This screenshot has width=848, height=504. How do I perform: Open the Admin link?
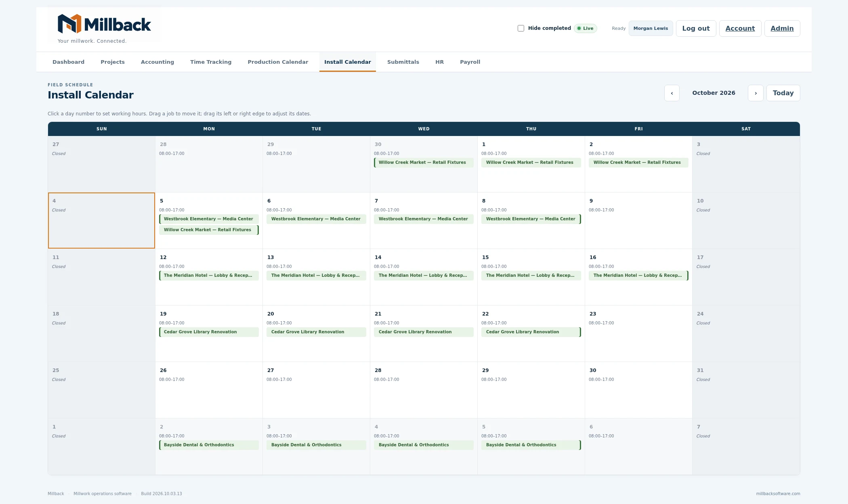click(782, 29)
